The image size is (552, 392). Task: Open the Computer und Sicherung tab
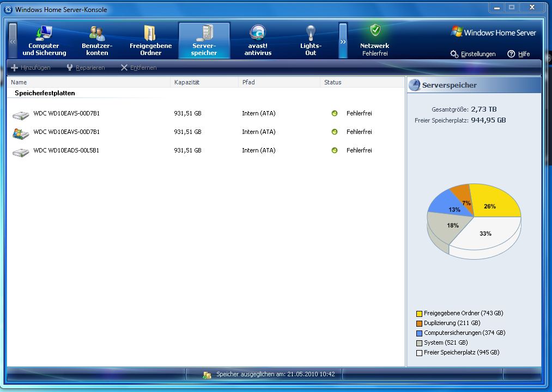pos(44,40)
